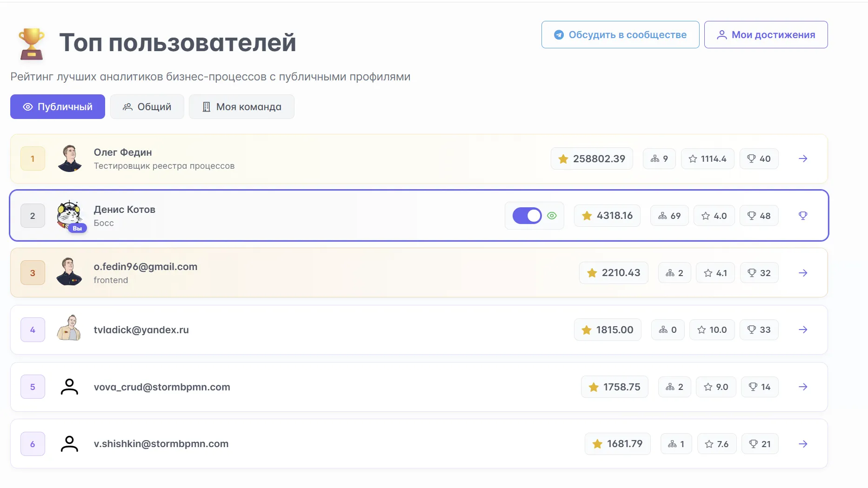This screenshot has height=488, width=868.
Task: Click the gold trophy icon beside title
Action: [32, 44]
